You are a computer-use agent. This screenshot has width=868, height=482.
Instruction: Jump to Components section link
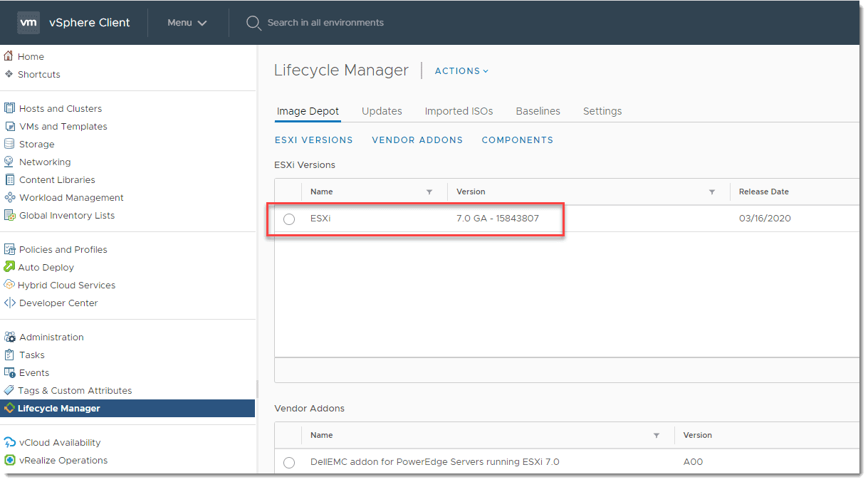pyautogui.click(x=517, y=140)
